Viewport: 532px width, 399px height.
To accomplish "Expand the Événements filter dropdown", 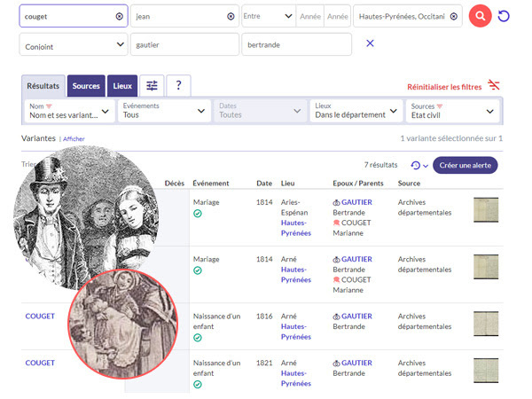I will (164, 111).
